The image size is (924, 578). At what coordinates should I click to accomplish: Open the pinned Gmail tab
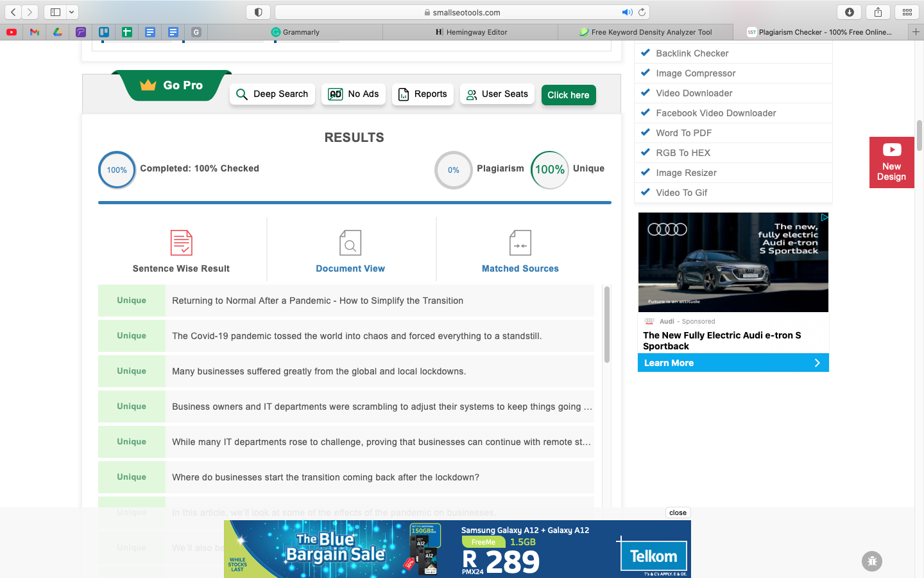35,31
